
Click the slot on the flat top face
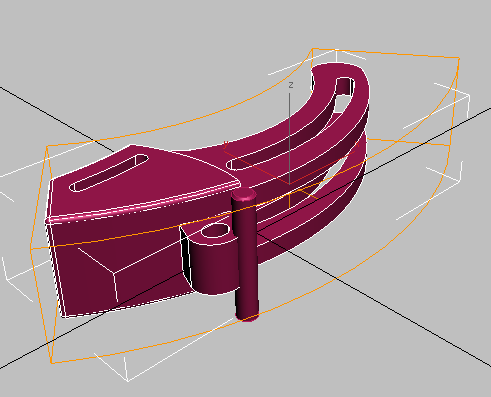109,173
